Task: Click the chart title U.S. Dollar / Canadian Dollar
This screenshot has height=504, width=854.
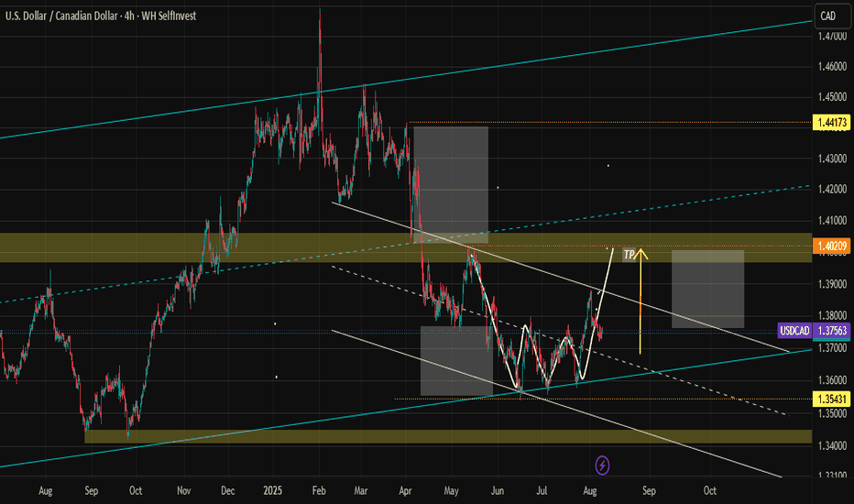Action: (62, 16)
